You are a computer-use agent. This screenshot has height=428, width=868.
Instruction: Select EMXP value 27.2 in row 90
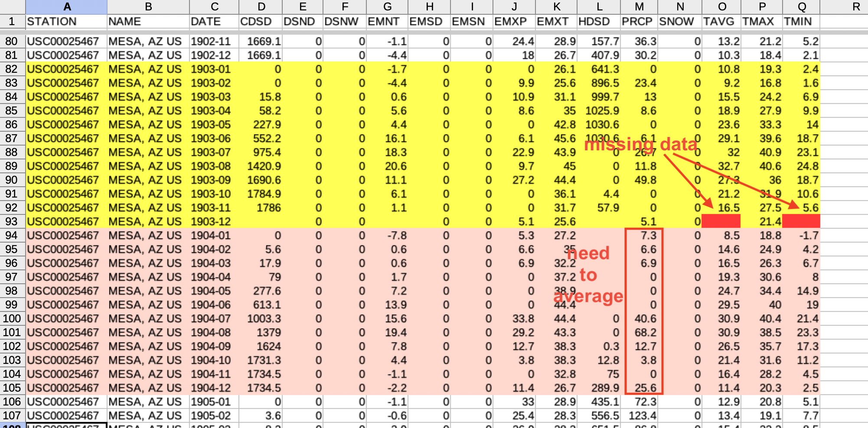click(514, 180)
